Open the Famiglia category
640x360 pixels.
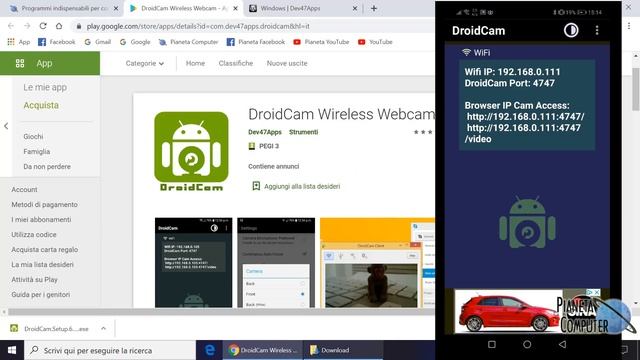coord(36,151)
